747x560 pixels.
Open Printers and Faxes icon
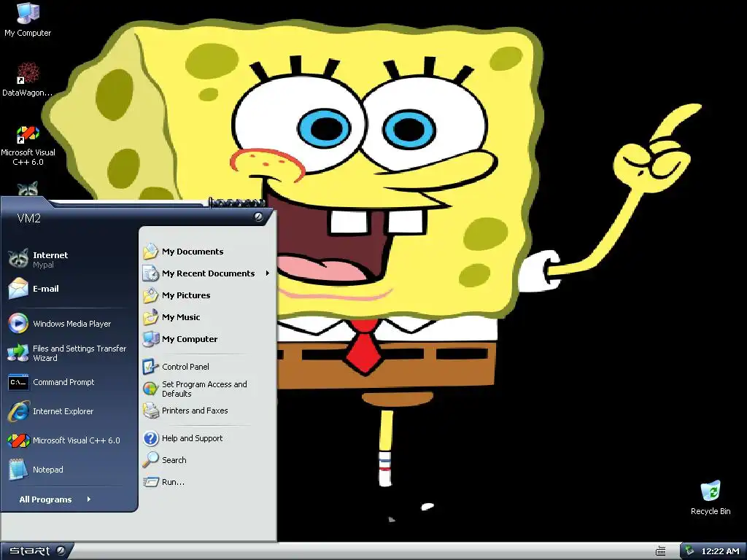point(150,411)
